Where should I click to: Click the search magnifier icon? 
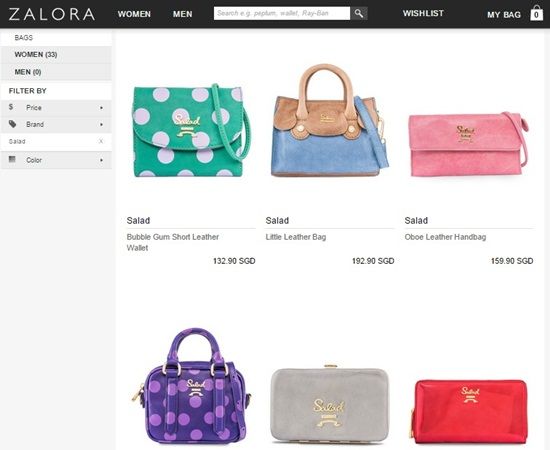tap(358, 13)
